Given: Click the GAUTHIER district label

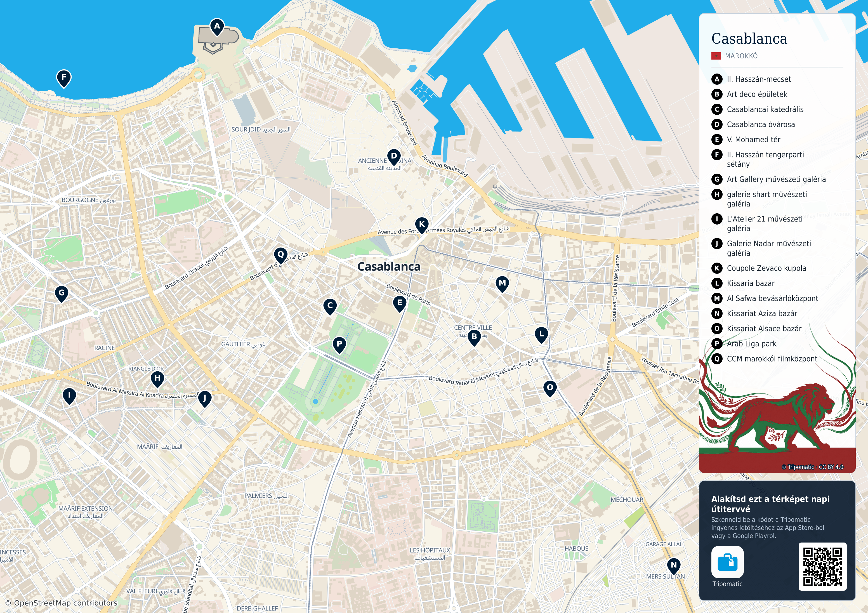Looking at the screenshot, I should pyautogui.click(x=243, y=344).
